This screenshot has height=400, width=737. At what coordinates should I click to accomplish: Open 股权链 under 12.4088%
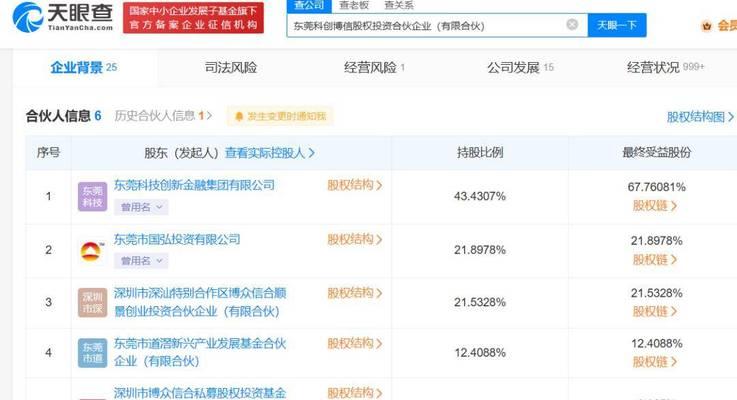[x=655, y=361]
